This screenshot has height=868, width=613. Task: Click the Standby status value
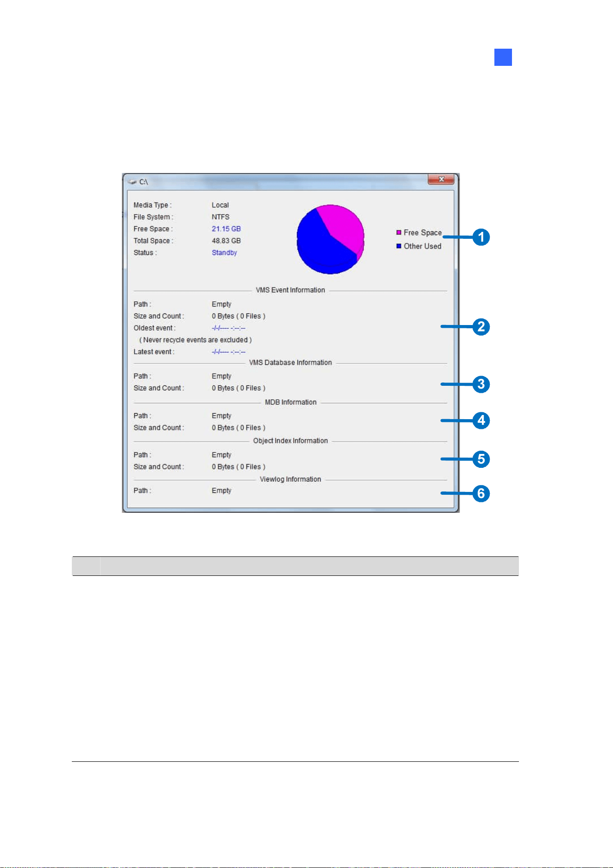point(224,253)
